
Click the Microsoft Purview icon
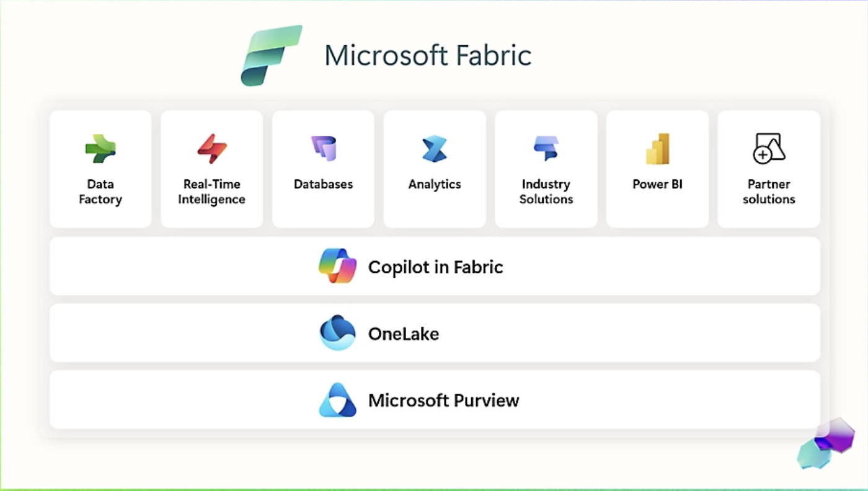click(x=337, y=400)
